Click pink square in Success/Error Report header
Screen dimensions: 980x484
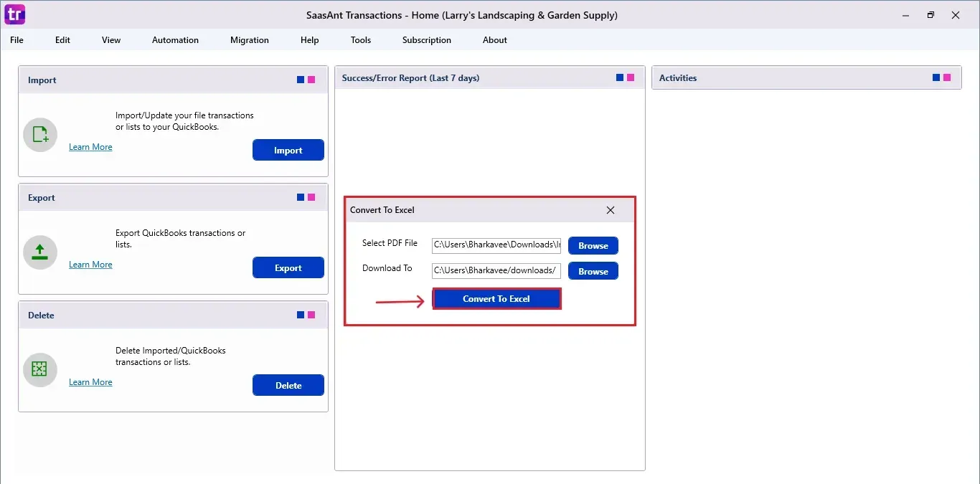coord(631,77)
